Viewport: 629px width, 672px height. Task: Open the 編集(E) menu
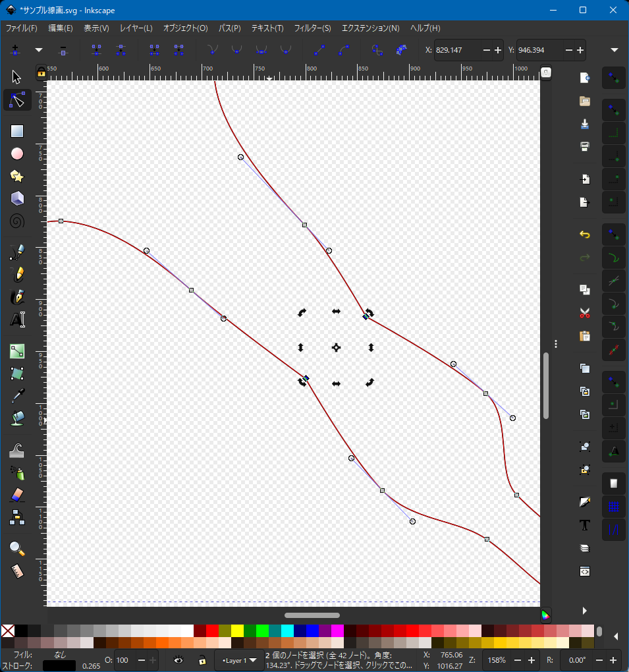[x=61, y=28]
